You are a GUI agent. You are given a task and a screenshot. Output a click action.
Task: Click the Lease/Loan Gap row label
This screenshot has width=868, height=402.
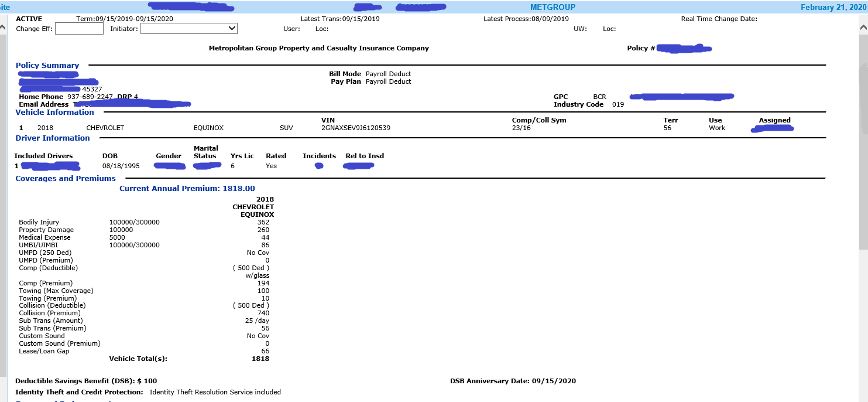pyautogui.click(x=44, y=351)
